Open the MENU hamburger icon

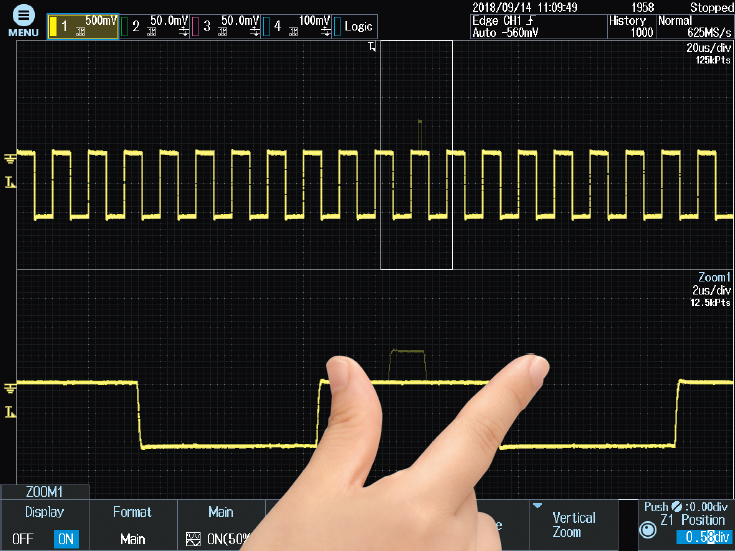(x=23, y=16)
